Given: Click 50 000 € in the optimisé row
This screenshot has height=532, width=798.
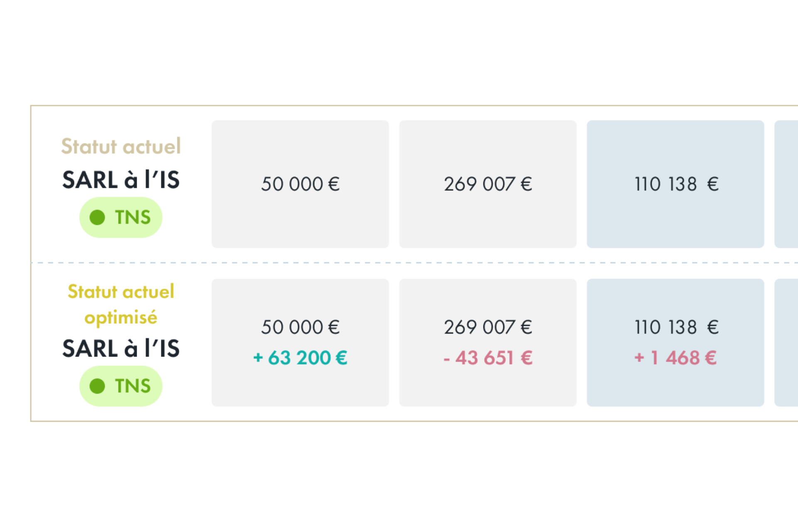Looking at the screenshot, I should [300, 327].
